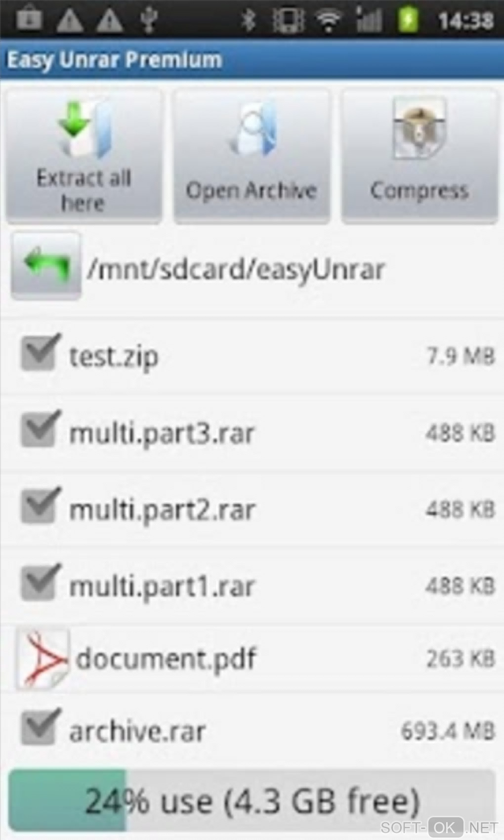Go back using the green arrow
This screenshot has height=840, width=504.
45,266
